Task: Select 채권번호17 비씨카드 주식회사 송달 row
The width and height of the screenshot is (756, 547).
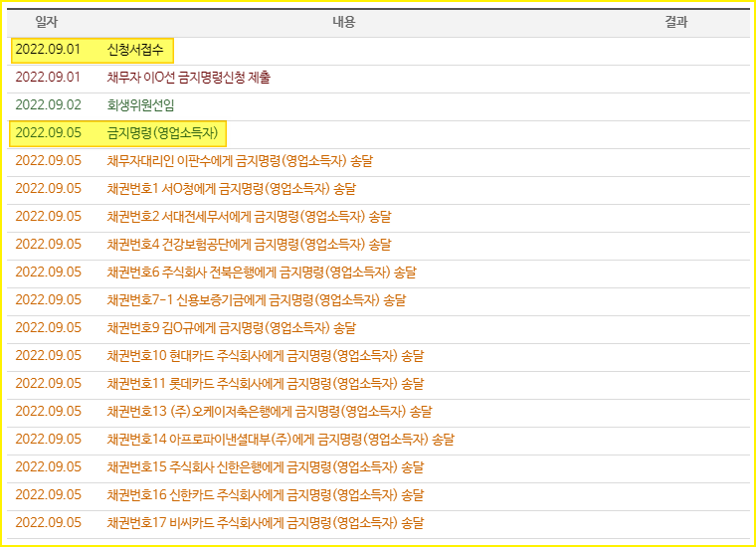Action: (x=266, y=523)
